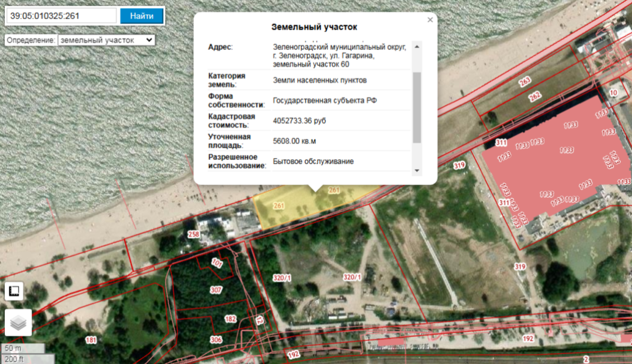Viewport: 632px width, 364px height.
Task: Click the Найти search button
Action: [141, 15]
